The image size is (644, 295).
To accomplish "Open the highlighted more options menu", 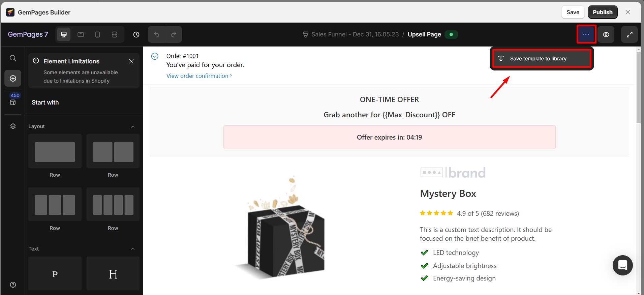I will (586, 34).
